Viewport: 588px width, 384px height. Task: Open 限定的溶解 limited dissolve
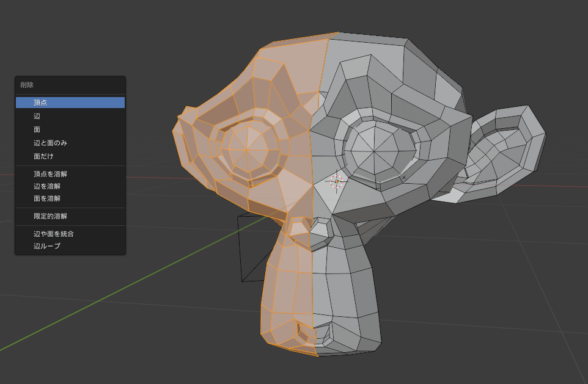70,216
